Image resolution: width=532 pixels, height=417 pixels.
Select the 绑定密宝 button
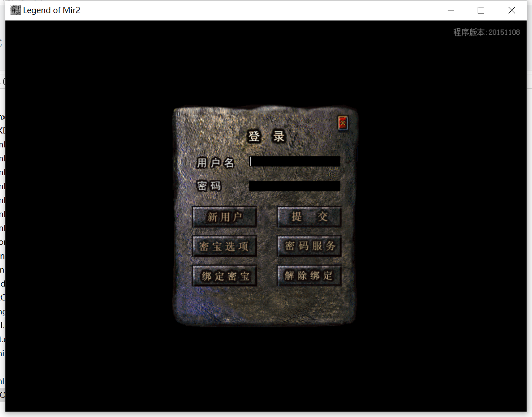224,276
